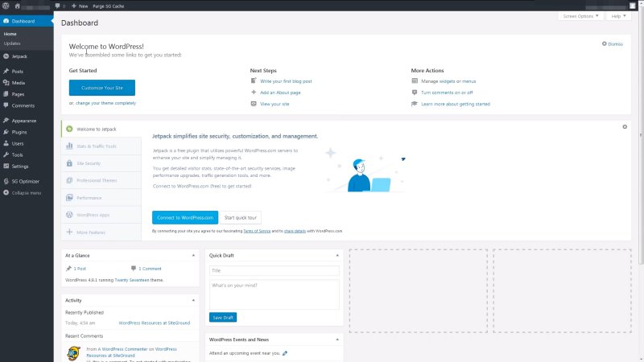This screenshot has width=644, height=362.
Task: Open the Help dropdown
Action: click(x=618, y=16)
